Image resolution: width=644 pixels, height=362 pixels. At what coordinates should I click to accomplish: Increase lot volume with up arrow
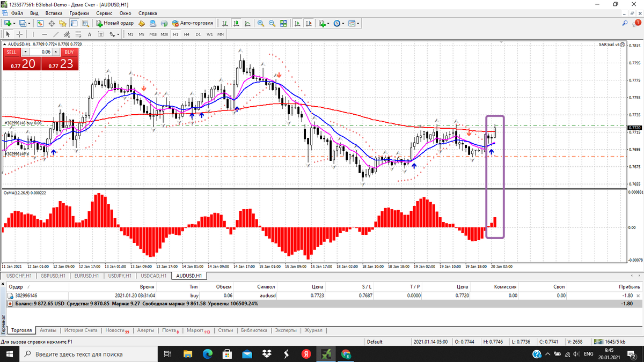[56, 52]
